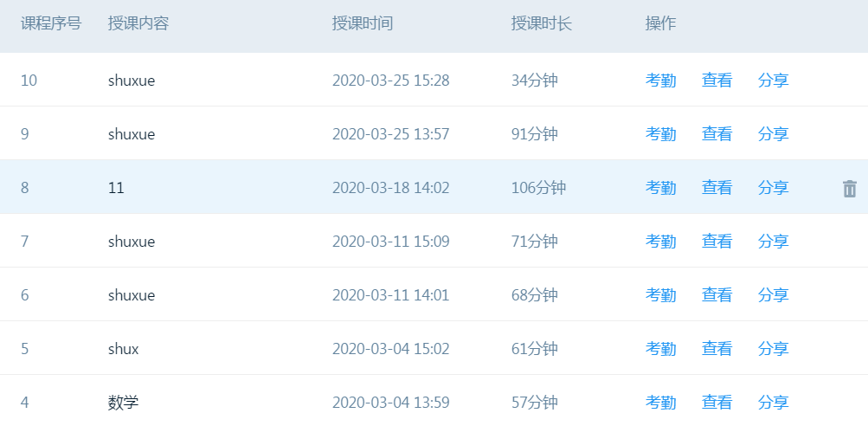View course 9 details with 查看
This screenshot has height=426, width=868.
tap(717, 134)
